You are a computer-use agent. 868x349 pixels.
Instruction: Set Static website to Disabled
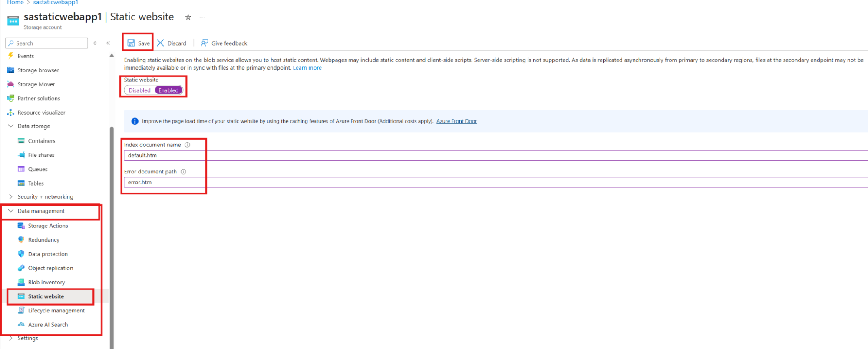pos(139,90)
